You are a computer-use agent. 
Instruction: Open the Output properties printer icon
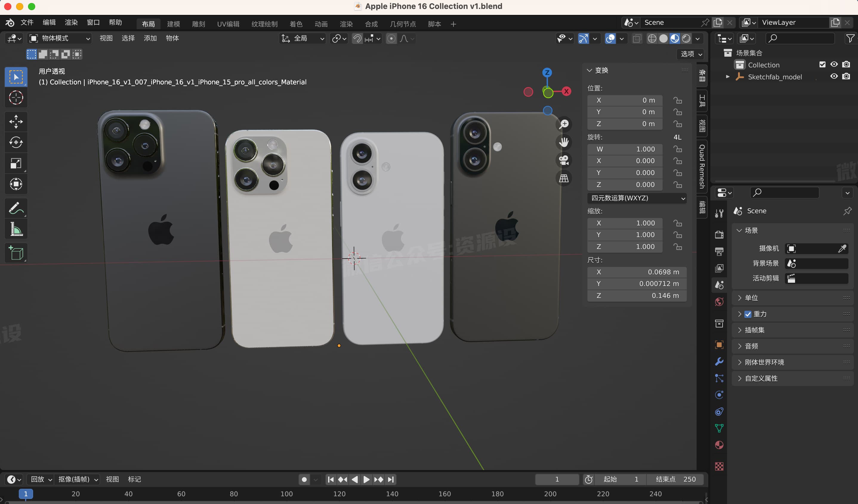719,251
